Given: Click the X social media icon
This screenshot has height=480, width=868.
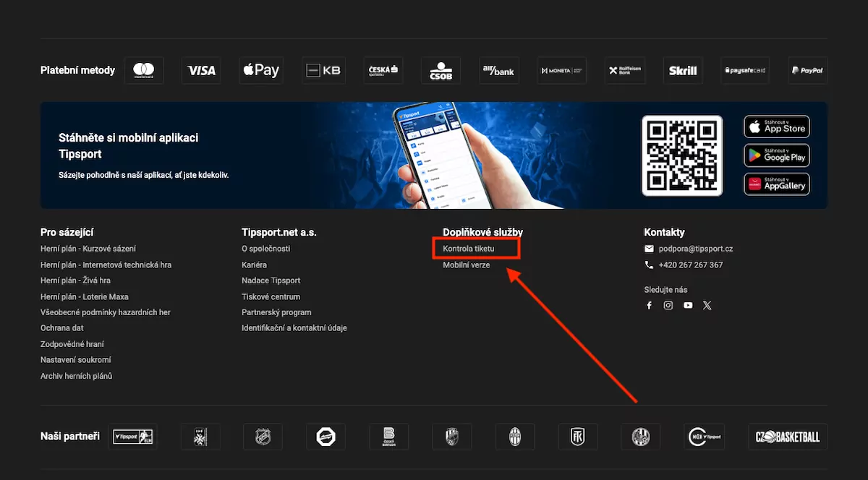Looking at the screenshot, I should 707,305.
